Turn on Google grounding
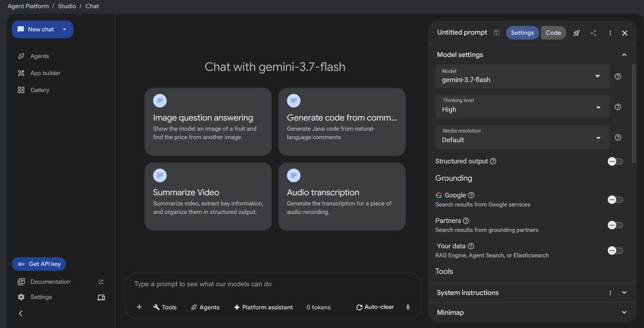Image resolution: width=644 pixels, height=328 pixels. (615, 200)
